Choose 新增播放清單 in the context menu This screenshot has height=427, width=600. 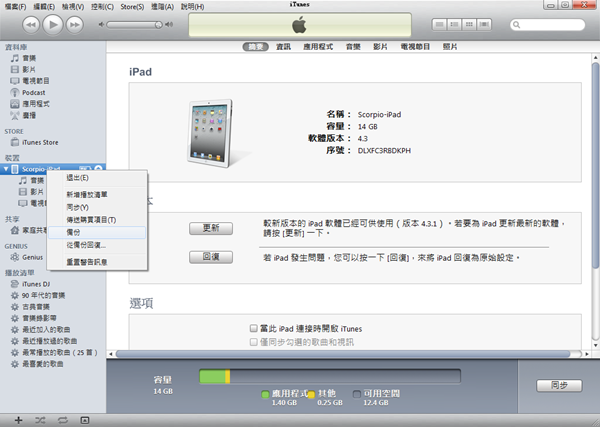97,195
